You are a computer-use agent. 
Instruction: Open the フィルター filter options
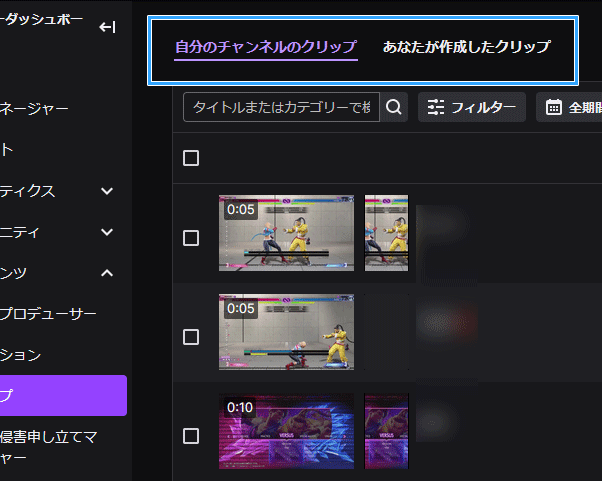point(472,107)
